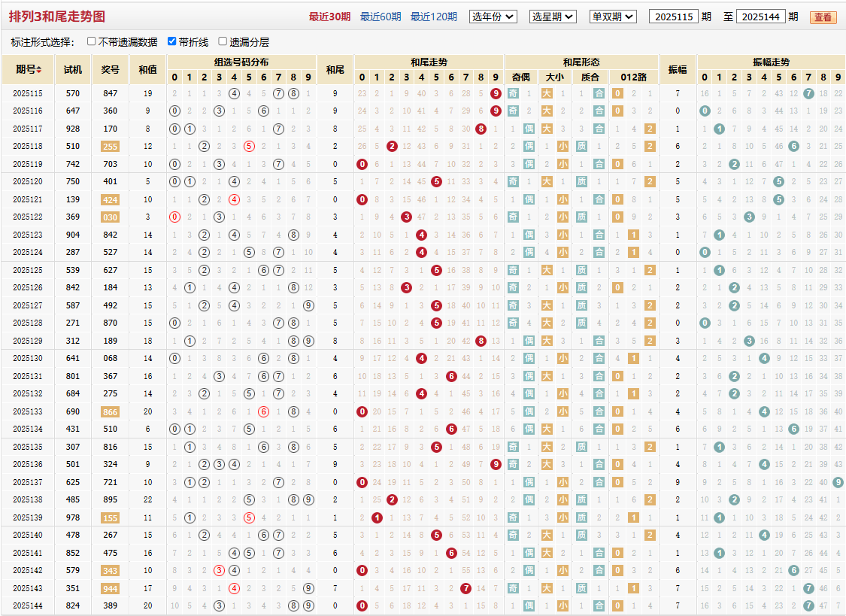The height and width of the screenshot is (616, 846).
Task: Click period number 2025130
Action: 28,358
